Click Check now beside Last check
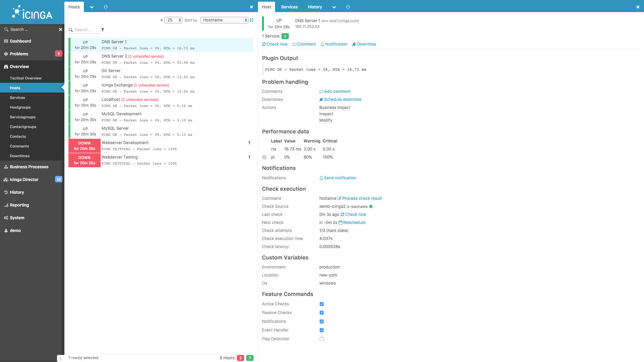 click(353, 215)
